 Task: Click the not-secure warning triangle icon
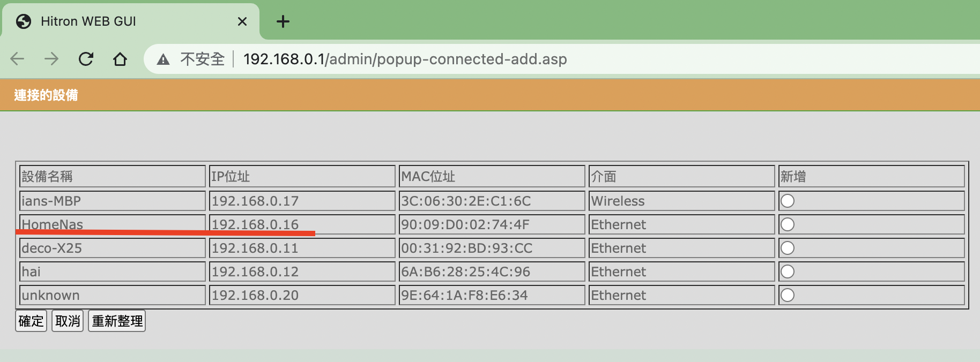pyautogui.click(x=163, y=59)
